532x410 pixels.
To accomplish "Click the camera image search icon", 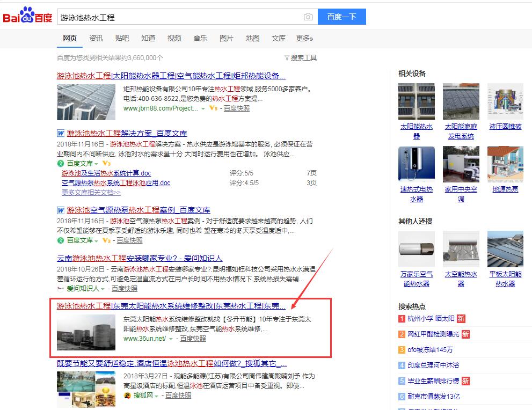I will pyautogui.click(x=308, y=17).
